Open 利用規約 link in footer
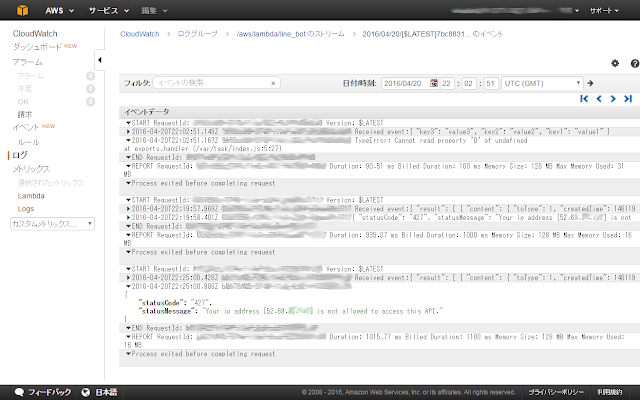The width and height of the screenshot is (640, 400). (x=610, y=393)
